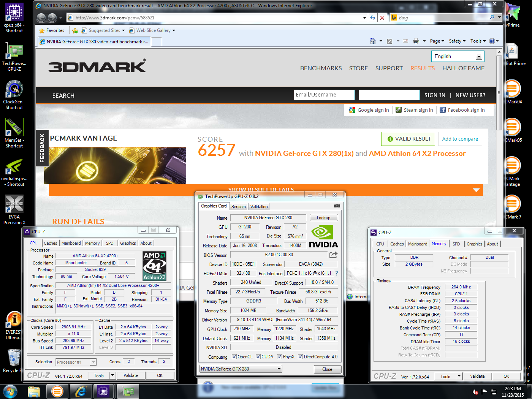Toggle the CUDA checkbox in GPU-Z

point(258,357)
